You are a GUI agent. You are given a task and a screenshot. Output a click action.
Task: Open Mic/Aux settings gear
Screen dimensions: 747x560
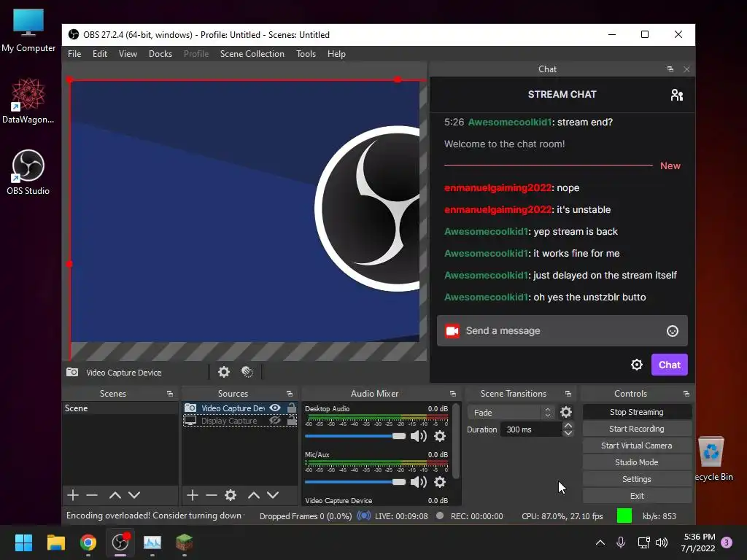(440, 482)
